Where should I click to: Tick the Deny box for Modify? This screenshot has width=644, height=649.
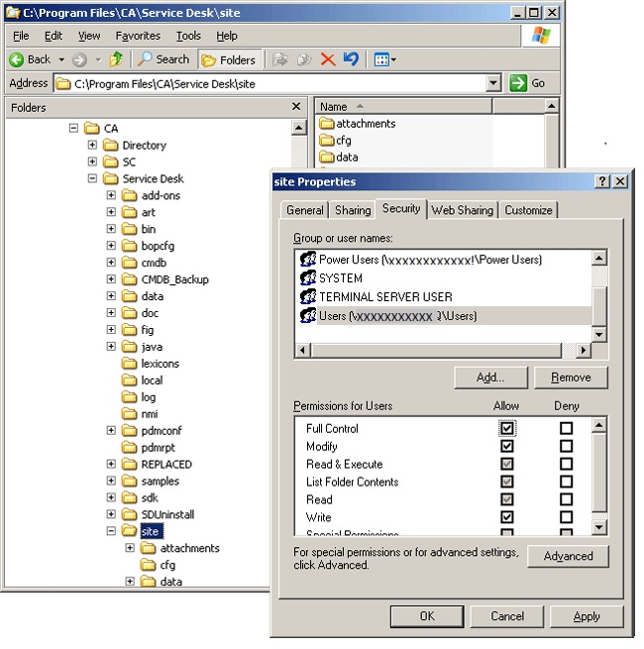pyautogui.click(x=566, y=447)
